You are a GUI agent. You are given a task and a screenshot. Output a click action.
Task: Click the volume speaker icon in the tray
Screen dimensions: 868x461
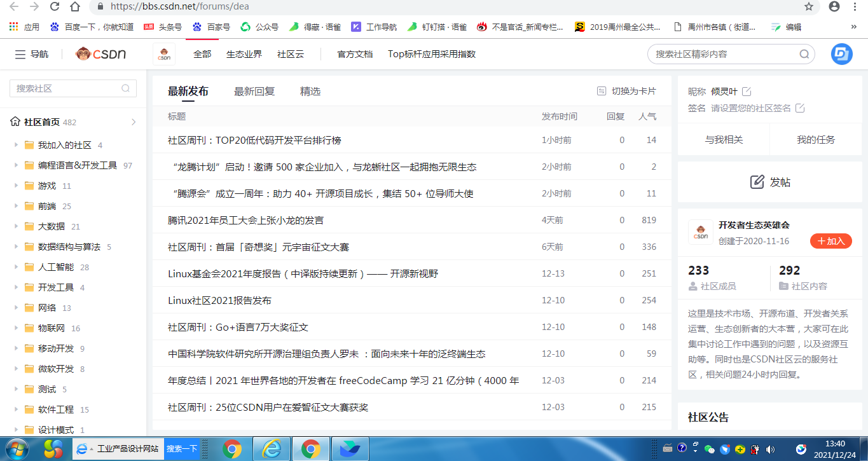(x=770, y=449)
